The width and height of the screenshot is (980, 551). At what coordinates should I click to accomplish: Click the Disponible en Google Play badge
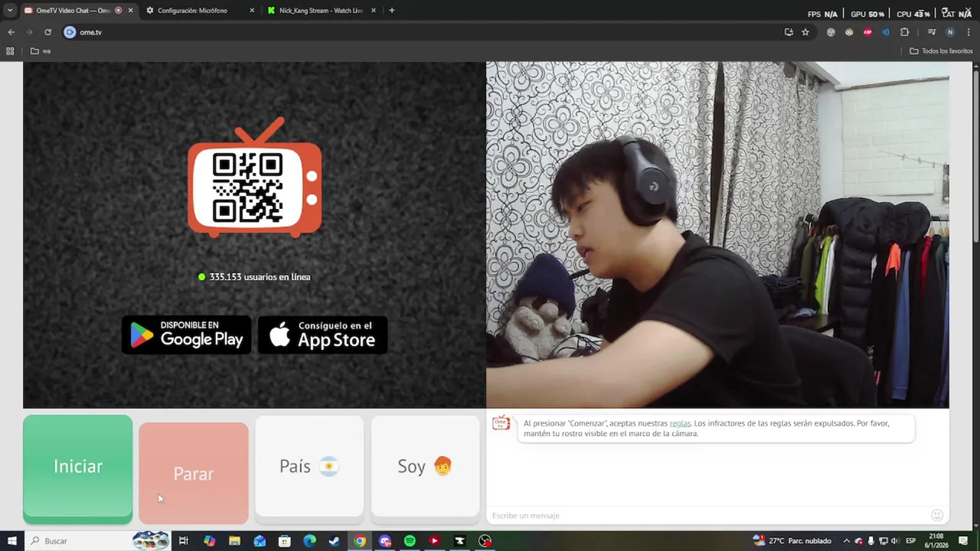coord(186,334)
